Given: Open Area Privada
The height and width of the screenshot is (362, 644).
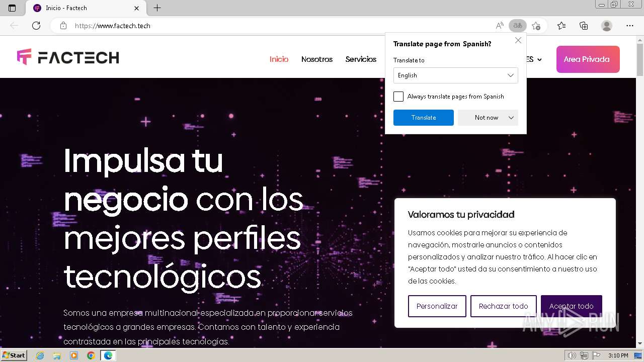Looking at the screenshot, I should (x=588, y=59).
